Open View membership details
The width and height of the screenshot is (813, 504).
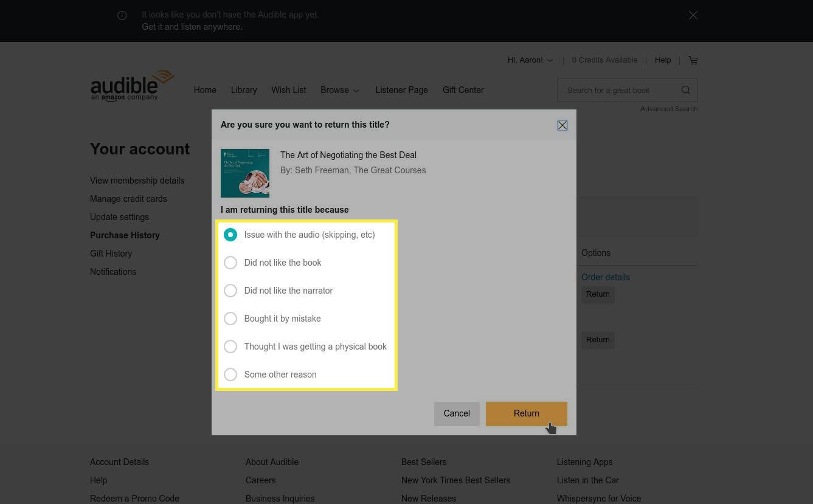click(x=137, y=181)
